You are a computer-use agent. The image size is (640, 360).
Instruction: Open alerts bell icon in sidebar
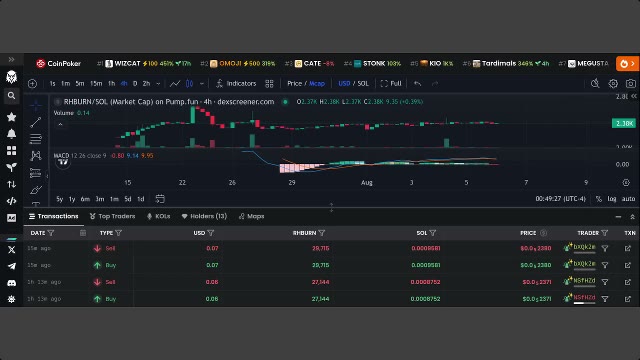[11, 134]
